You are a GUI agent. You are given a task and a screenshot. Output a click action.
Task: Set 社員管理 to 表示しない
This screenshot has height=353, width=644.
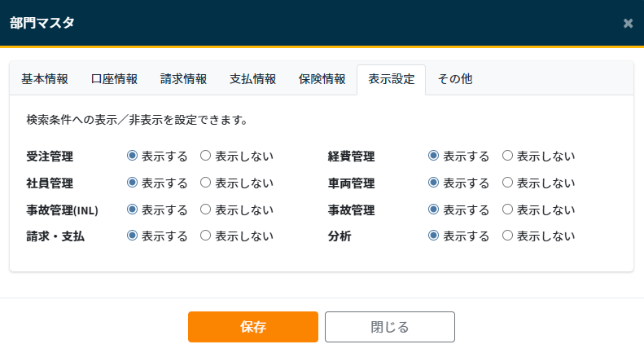tap(206, 183)
